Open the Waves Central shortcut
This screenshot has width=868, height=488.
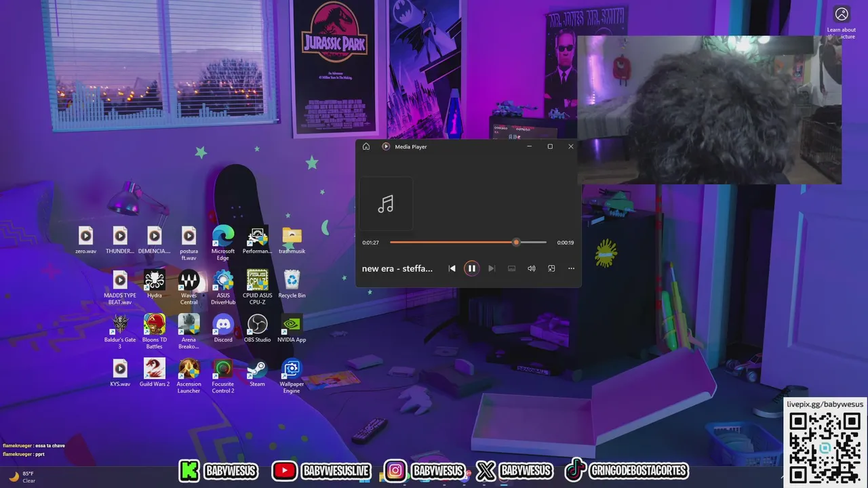189,287
